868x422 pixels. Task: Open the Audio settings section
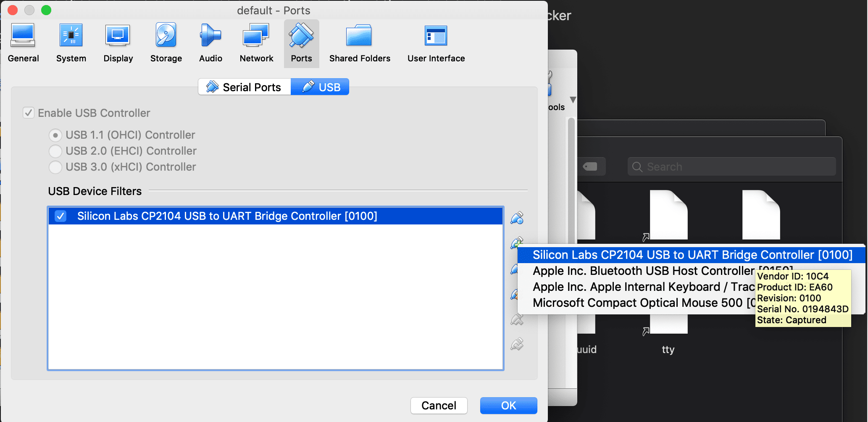click(x=210, y=43)
